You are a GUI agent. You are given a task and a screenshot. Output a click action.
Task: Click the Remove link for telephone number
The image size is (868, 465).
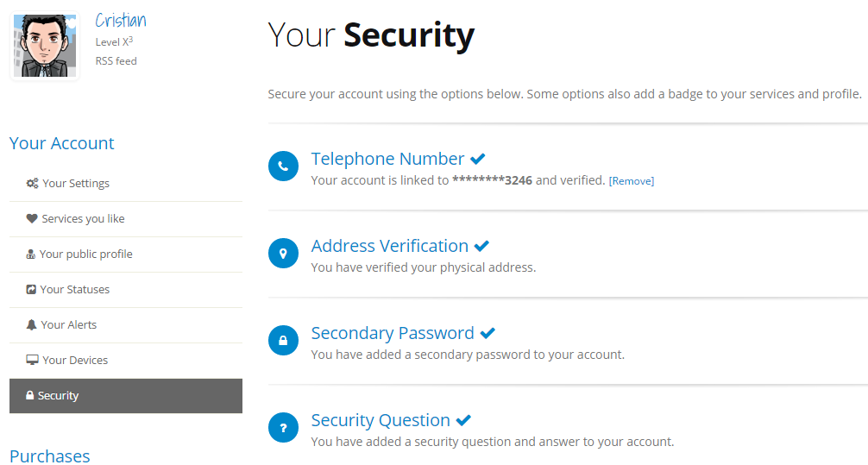click(x=632, y=181)
